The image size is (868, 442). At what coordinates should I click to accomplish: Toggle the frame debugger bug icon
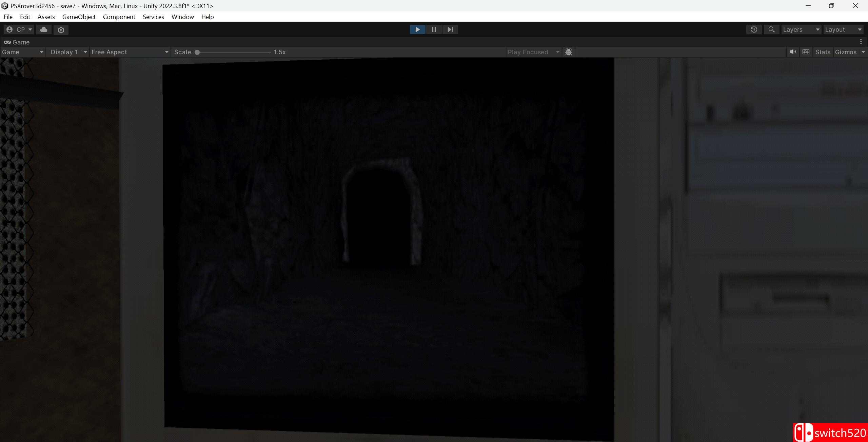[569, 52]
